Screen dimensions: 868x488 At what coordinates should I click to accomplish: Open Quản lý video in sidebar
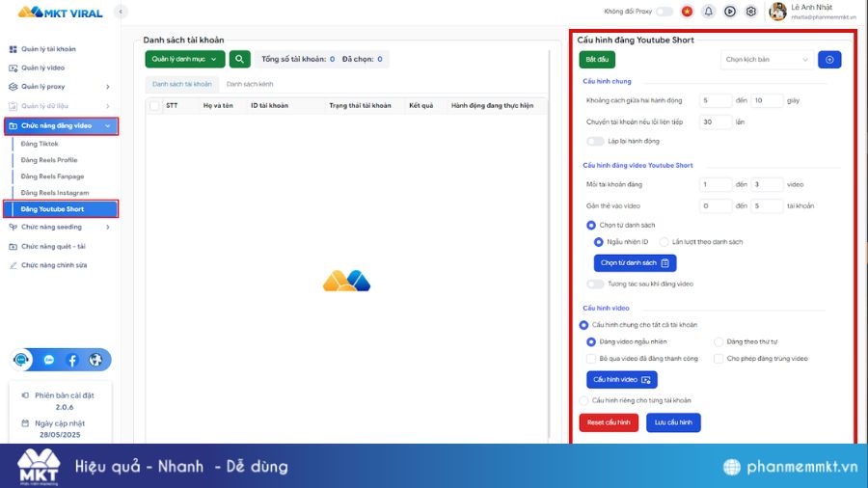click(42, 68)
